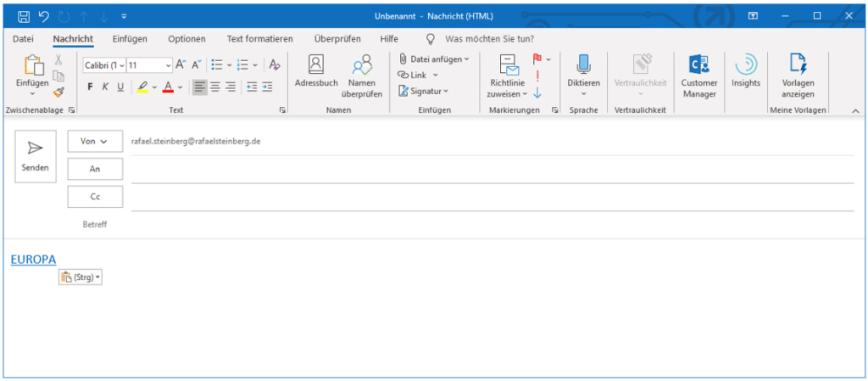Cut selection with the scissors icon
This screenshot has height=381, width=868.
tap(58, 59)
